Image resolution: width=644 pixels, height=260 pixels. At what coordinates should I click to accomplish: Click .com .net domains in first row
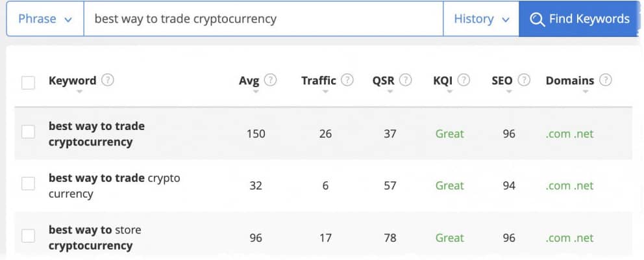point(569,134)
